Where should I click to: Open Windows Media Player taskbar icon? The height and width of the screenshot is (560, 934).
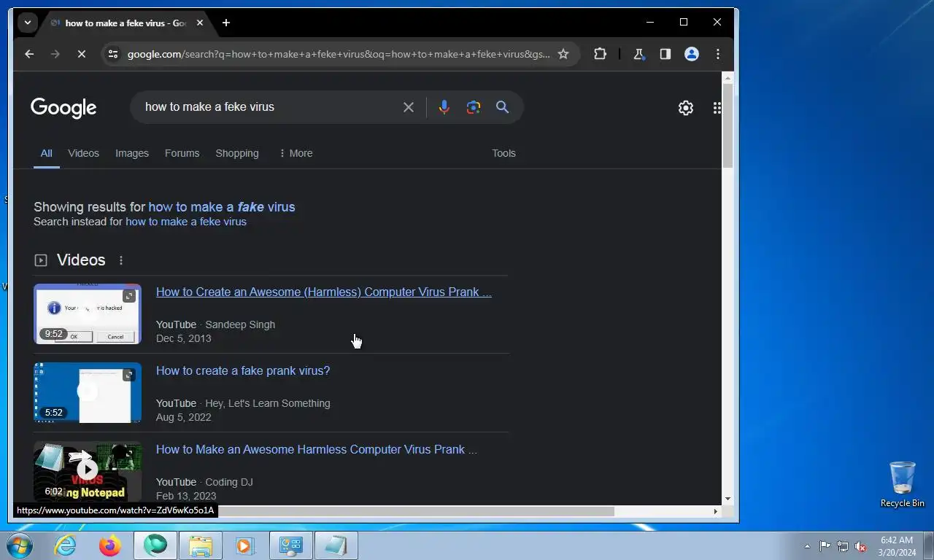click(246, 545)
